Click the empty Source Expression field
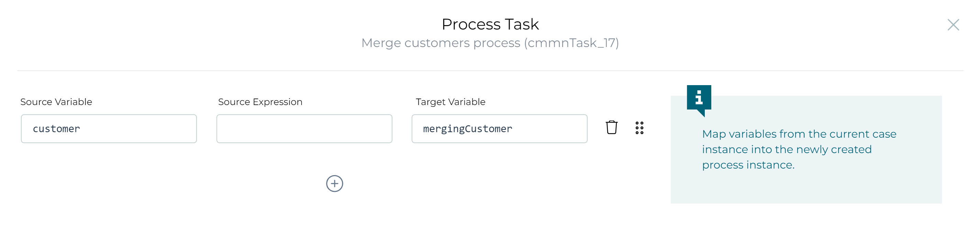Screen dimensions: 980x242 point(304,128)
